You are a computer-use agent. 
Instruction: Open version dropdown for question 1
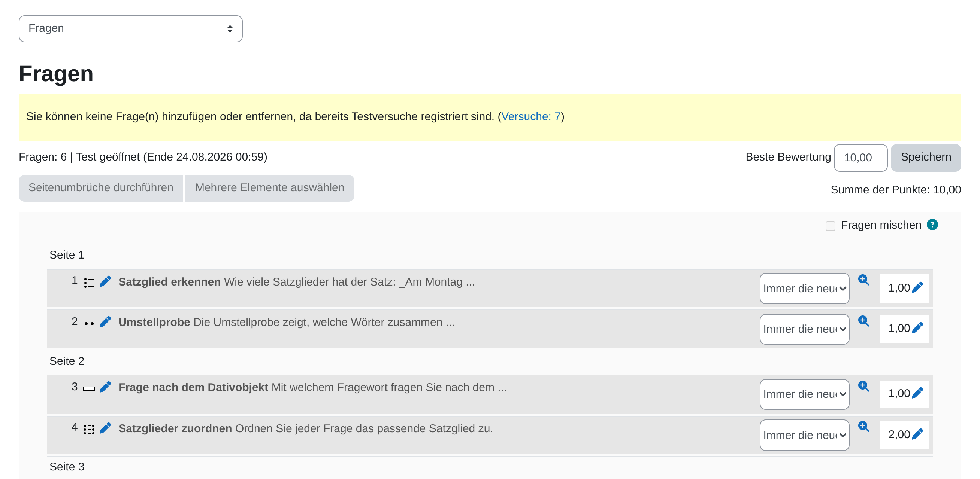coord(804,289)
